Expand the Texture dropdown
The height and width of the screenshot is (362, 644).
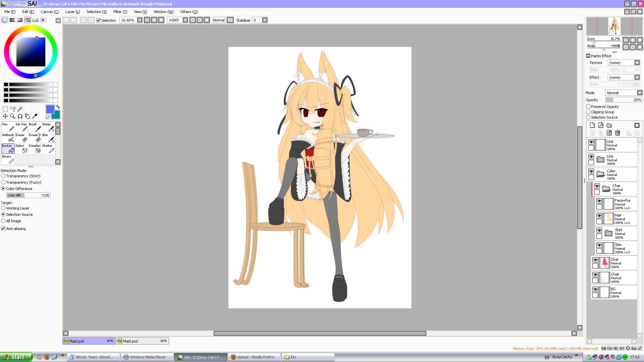pos(637,63)
